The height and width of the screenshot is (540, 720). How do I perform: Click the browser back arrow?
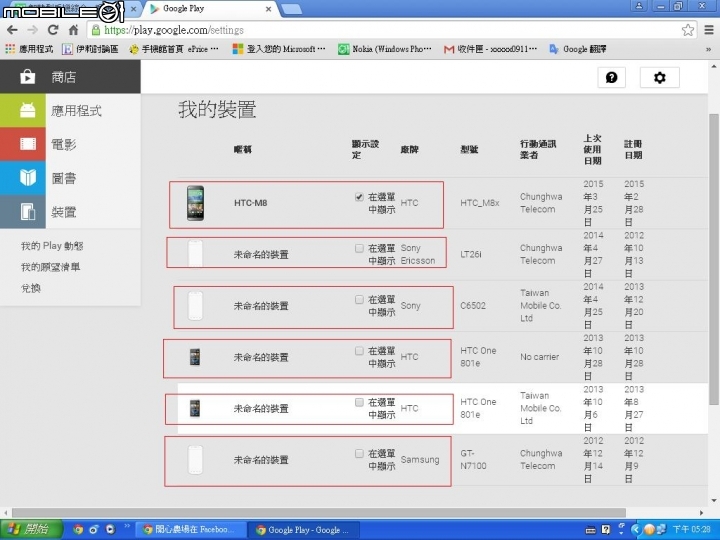(12, 30)
